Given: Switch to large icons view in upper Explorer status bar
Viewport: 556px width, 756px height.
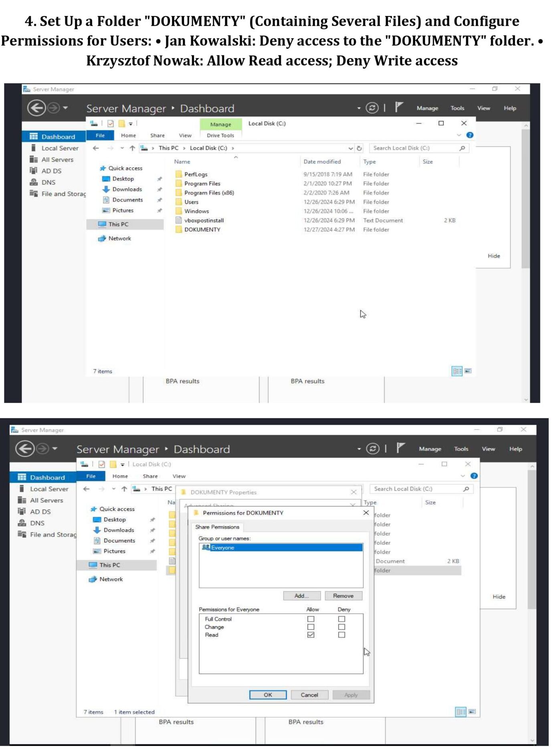Looking at the screenshot, I should click(x=468, y=371).
